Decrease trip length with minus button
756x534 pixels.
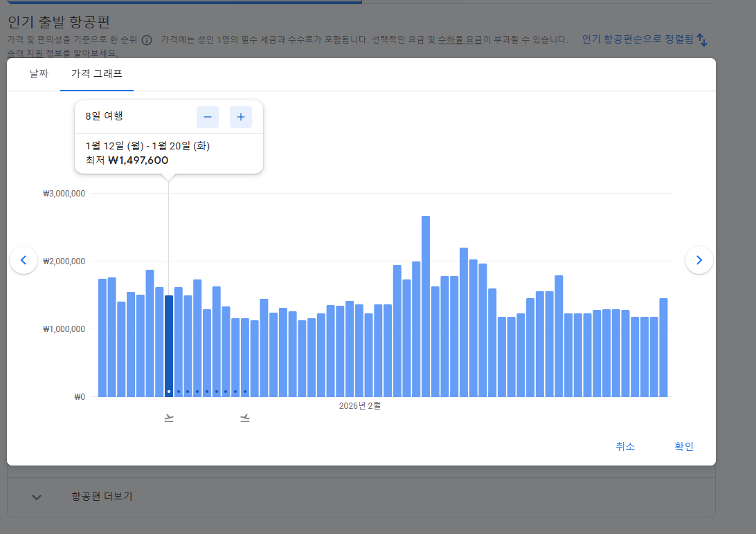207,117
